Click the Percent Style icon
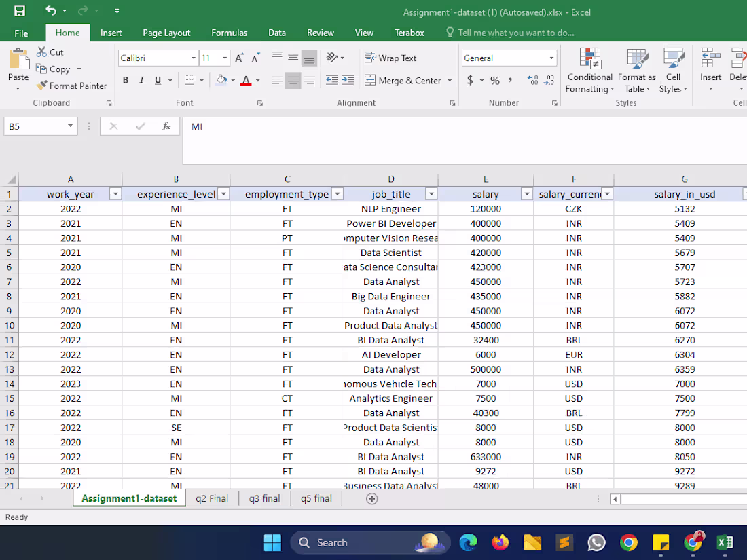The height and width of the screenshot is (560, 747). [x=494, y=79]
